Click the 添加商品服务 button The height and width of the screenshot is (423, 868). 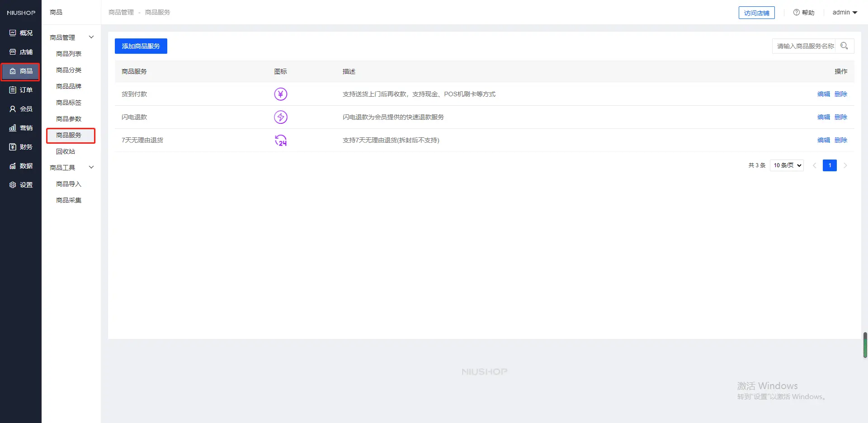(x=141, y=46)
